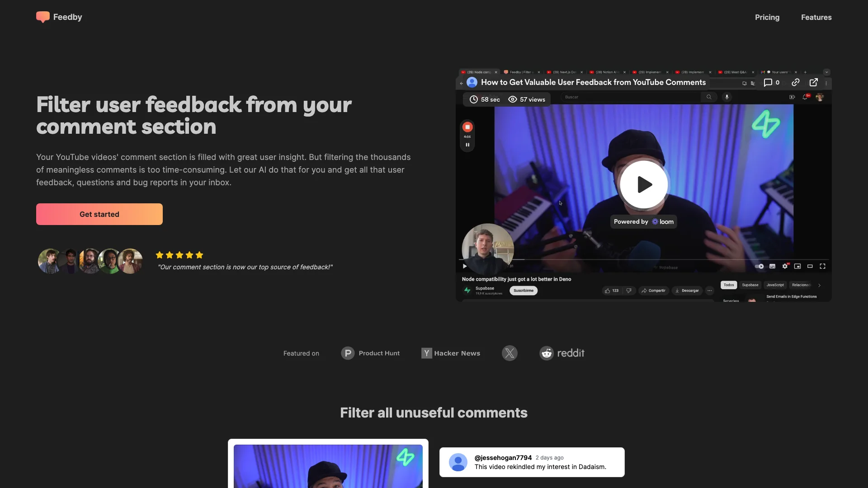Click the Hacker News icon
The height and width of the screenshot is (488, 868).
(x=426, y=353)
